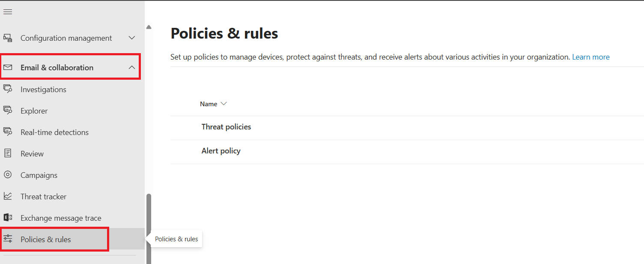
Task: Open Exchange message trace
Action: point(61,218)
